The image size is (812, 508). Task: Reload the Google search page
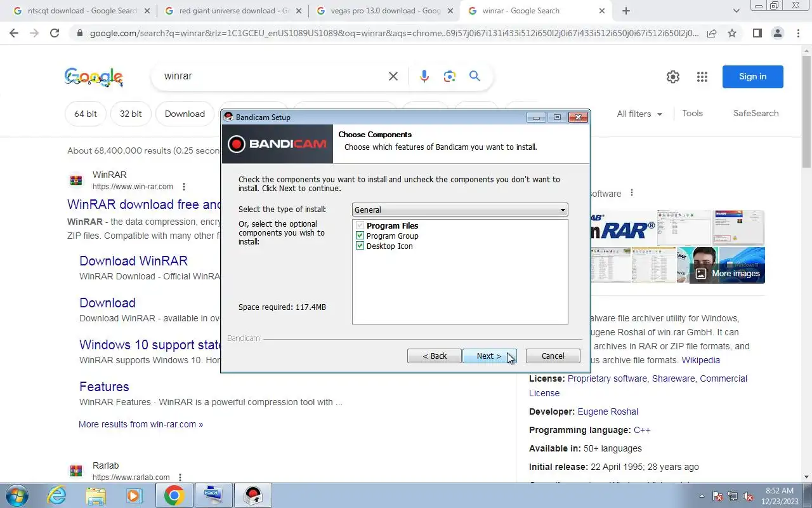55,33
